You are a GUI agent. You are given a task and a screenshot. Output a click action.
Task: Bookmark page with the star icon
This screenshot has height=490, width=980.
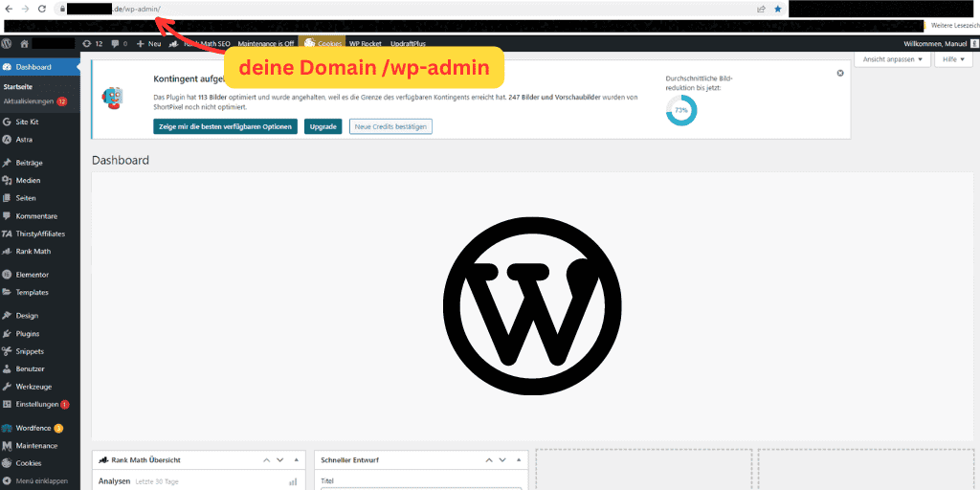pos(777,9)
